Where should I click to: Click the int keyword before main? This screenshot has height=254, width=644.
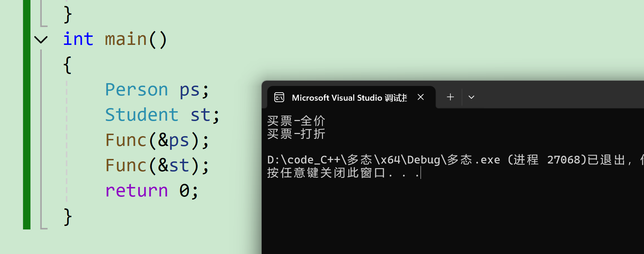pyautogui.click(x=78, y=39)
